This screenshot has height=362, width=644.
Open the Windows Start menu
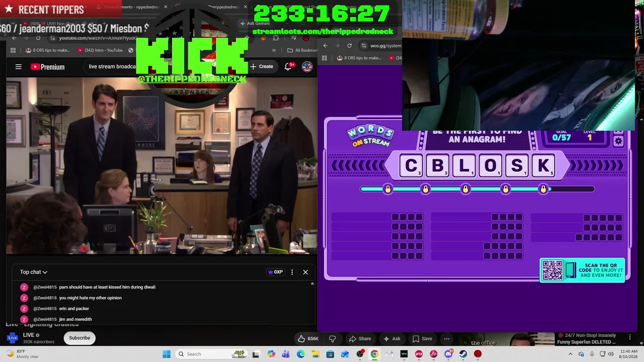tap(167, 354)
